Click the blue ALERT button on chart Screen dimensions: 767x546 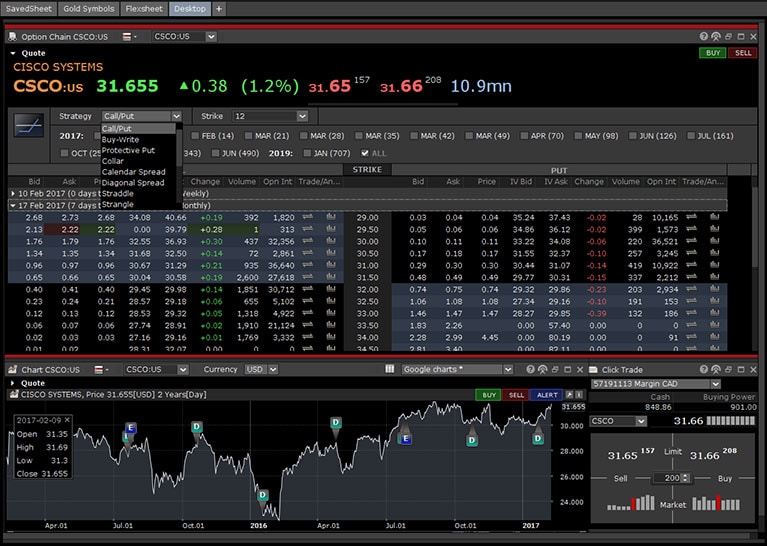pos(545,395)
